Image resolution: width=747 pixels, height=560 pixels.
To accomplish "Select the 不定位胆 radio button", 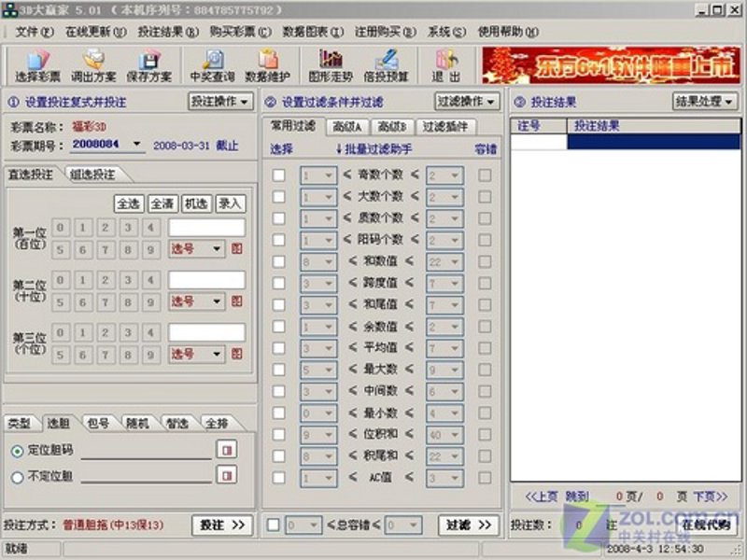I will click(x=17, y=477).
